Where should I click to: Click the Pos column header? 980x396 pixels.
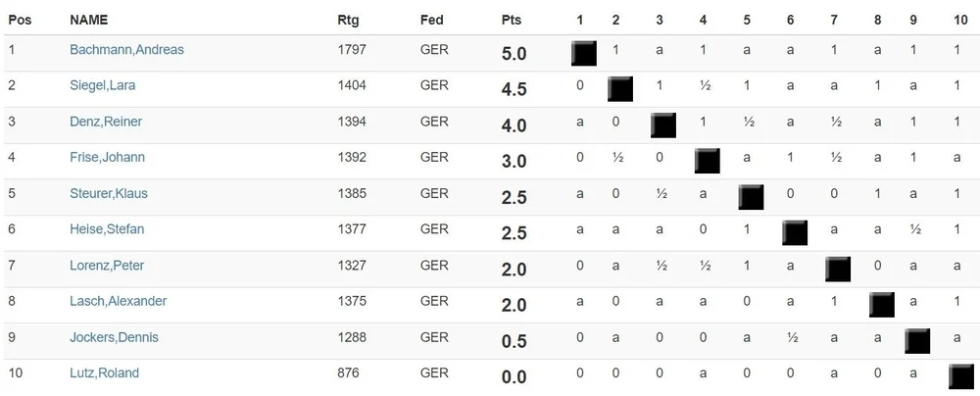coord(20,20)
